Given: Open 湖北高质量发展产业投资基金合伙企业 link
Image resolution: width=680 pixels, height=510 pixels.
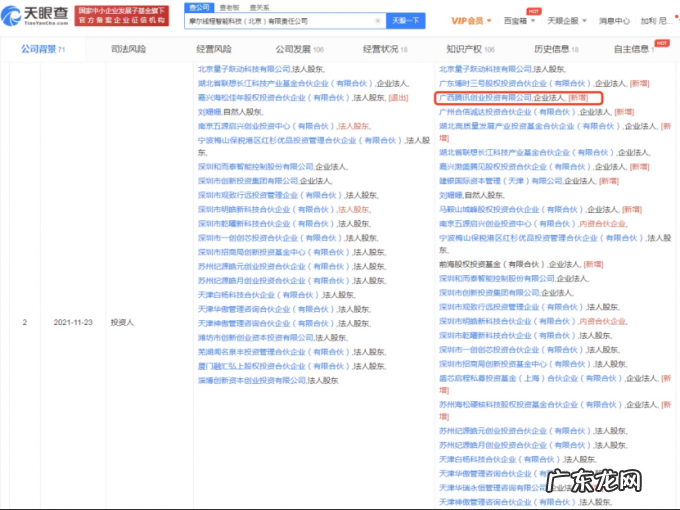Looking at the screenshot, I should click(530, 126).
